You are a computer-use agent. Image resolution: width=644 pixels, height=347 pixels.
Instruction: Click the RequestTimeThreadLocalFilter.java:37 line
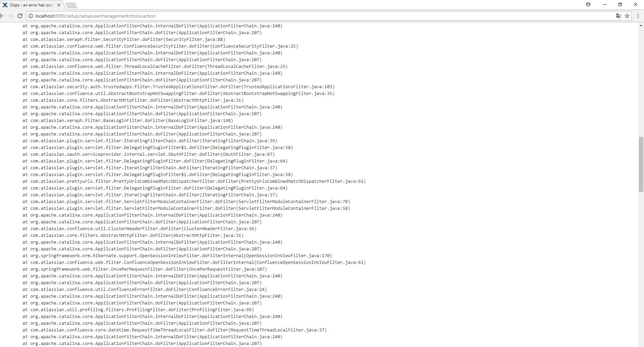pyautogui.click(x=174, y=330)
